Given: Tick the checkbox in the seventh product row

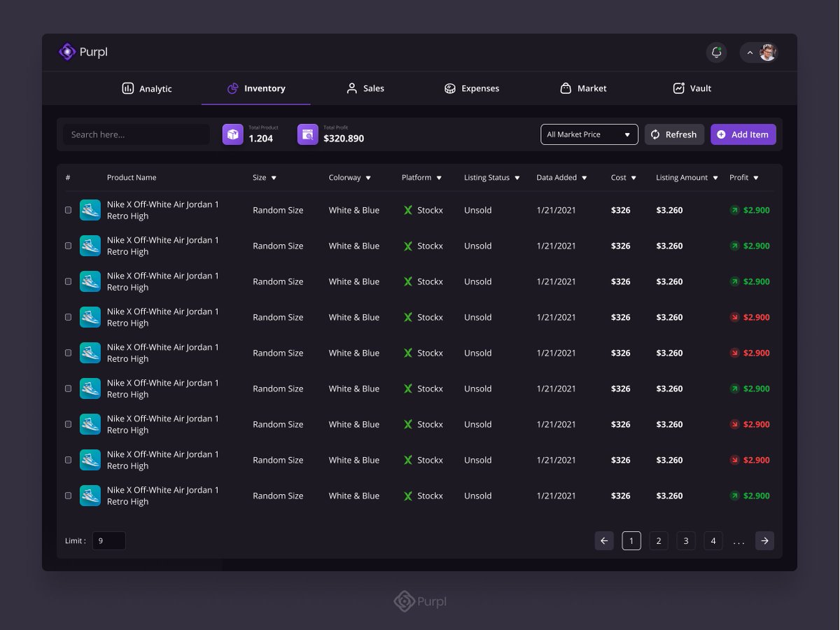Looking at the screenshot, I should [x=68, y=424].
